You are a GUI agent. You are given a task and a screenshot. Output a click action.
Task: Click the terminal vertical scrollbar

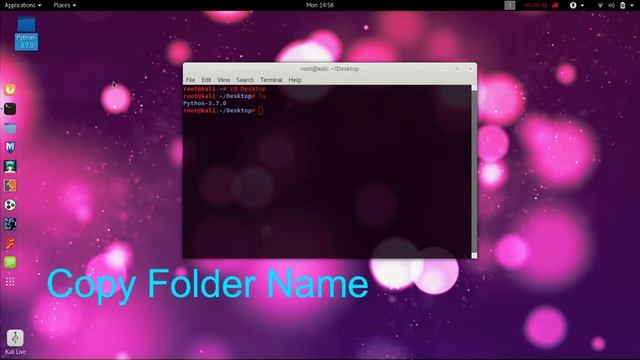tap(474, 171)
